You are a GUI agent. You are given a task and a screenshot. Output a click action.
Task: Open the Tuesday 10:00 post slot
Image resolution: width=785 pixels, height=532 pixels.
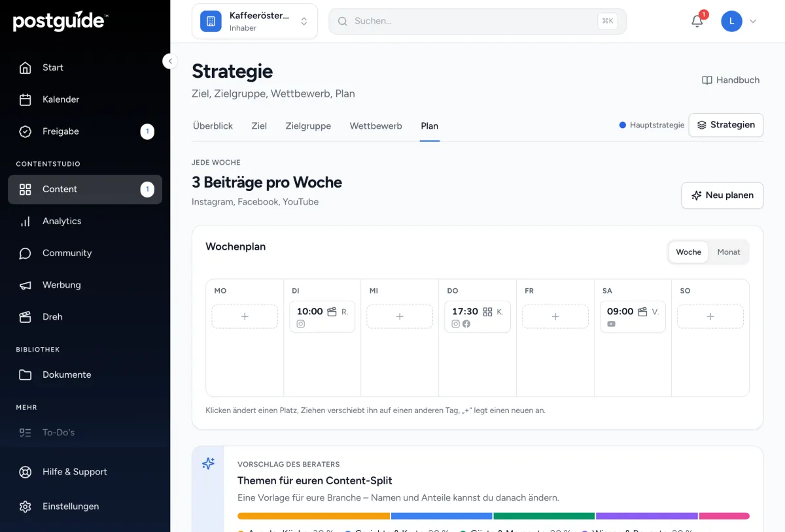pos(322,317)
